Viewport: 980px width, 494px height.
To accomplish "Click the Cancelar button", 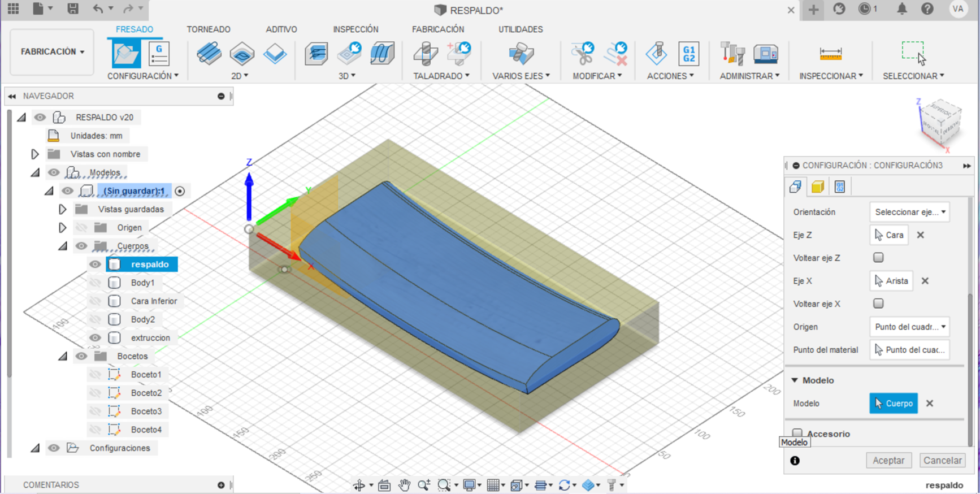I will coord(942,461).
